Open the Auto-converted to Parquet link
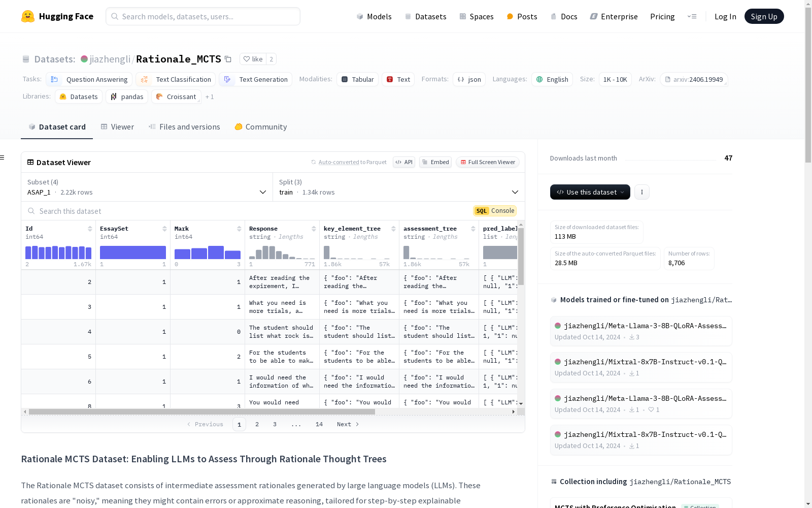The image size is (812, 508). (x=339, y=162)
